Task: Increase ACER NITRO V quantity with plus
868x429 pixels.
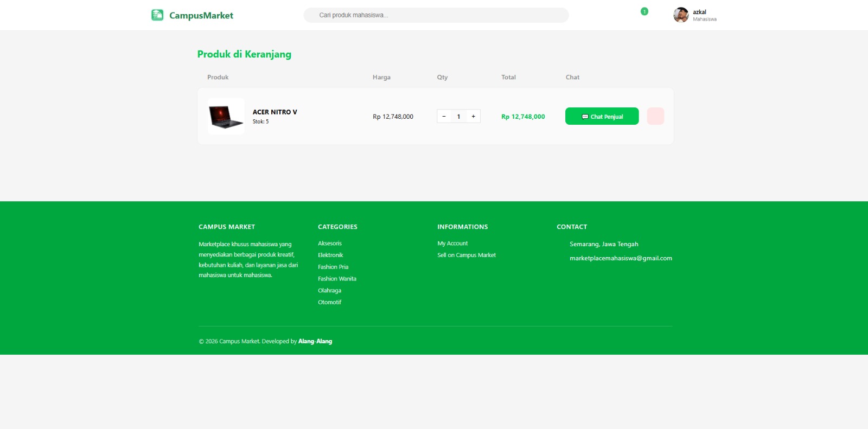Action: (474, 117)
